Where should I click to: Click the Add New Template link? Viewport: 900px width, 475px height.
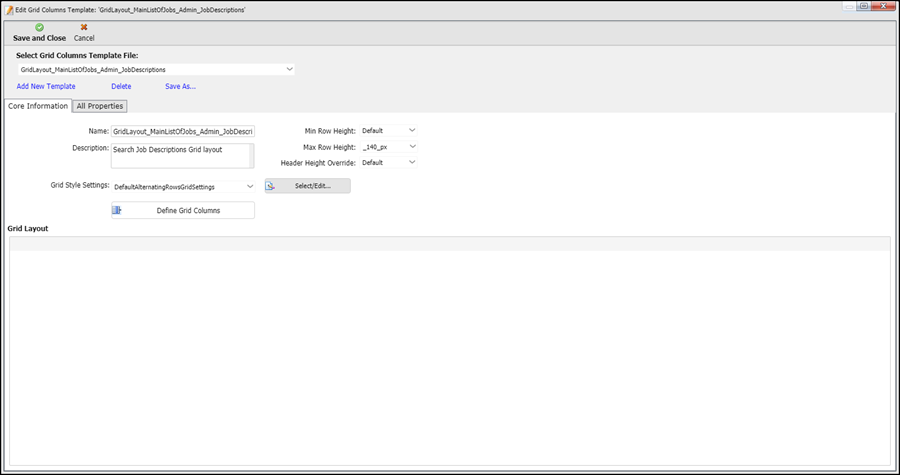point(46,87)
